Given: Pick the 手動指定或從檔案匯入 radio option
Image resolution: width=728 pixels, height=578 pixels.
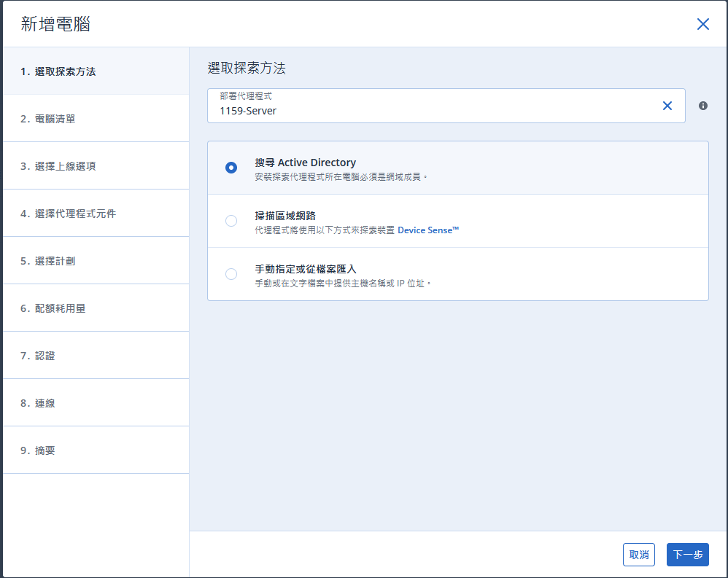Looking at the screenshot, I should coord(231,274).
